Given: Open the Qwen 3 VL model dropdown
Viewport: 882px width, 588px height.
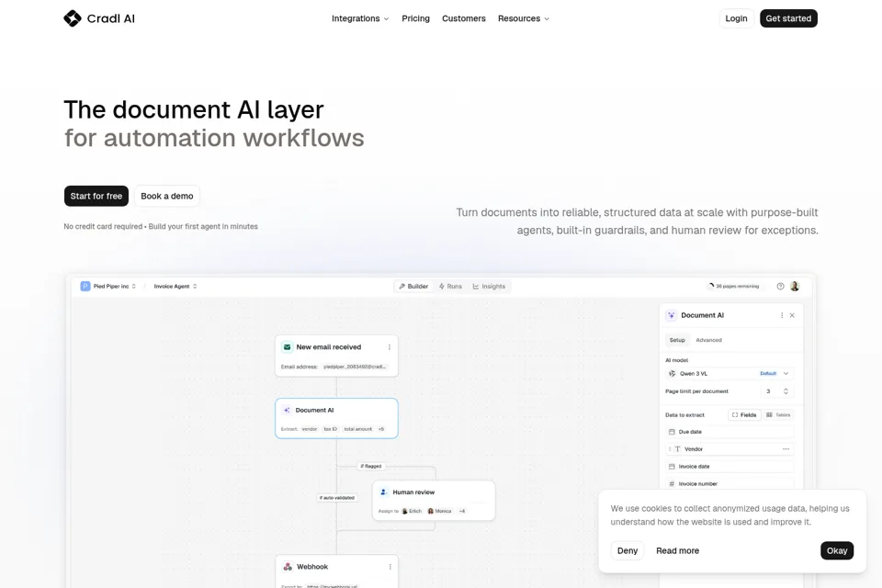Looking at the screenshot, I should click(729, 374).
